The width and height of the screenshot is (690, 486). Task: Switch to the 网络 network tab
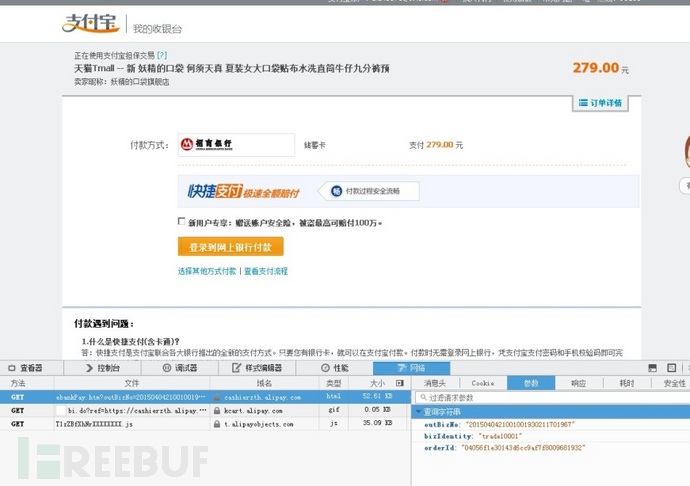pos(411,368)
